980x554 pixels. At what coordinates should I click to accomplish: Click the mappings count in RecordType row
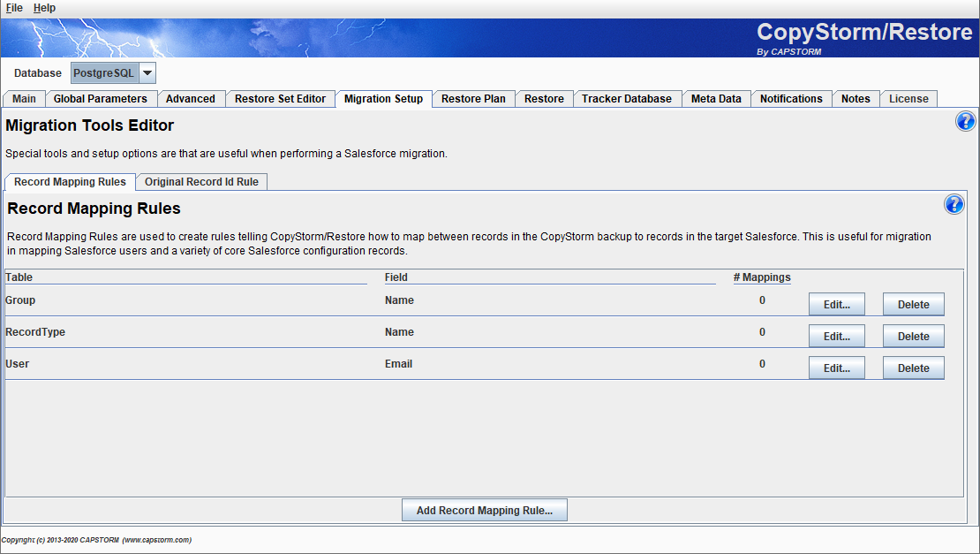(762, 332)
